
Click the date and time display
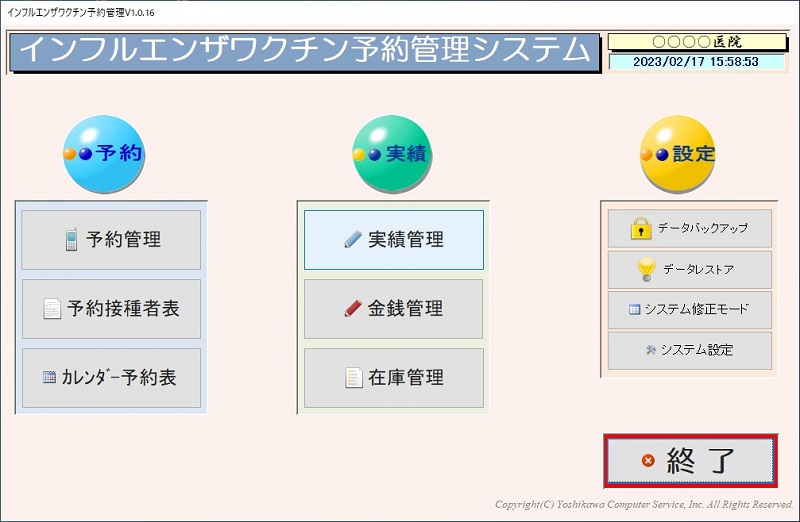click(696, 62)
